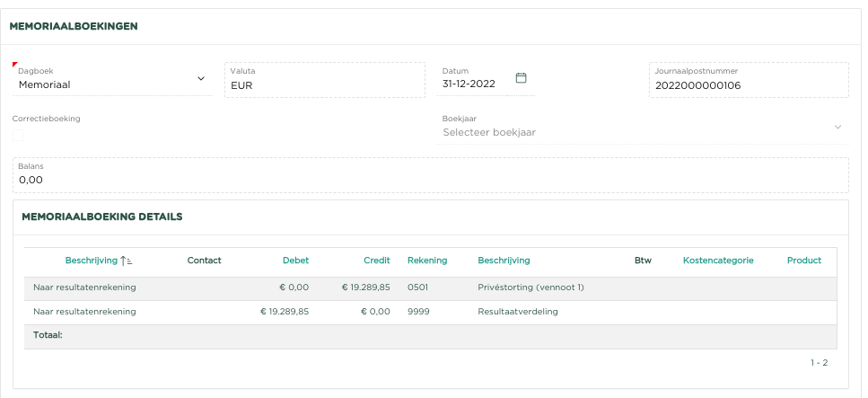Click the rekening 0501 cell

coord(417,287)
